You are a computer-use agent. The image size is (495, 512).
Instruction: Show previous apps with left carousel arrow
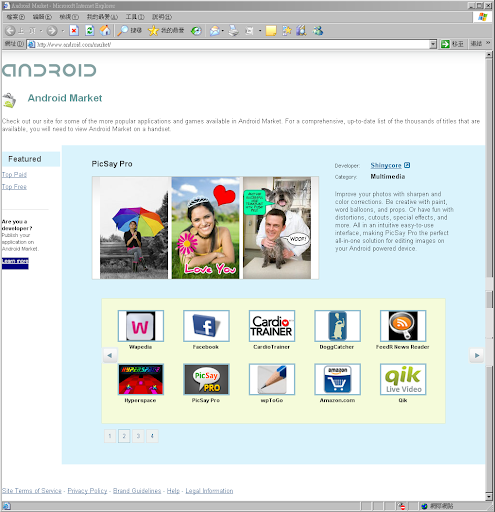pos(110,355)
